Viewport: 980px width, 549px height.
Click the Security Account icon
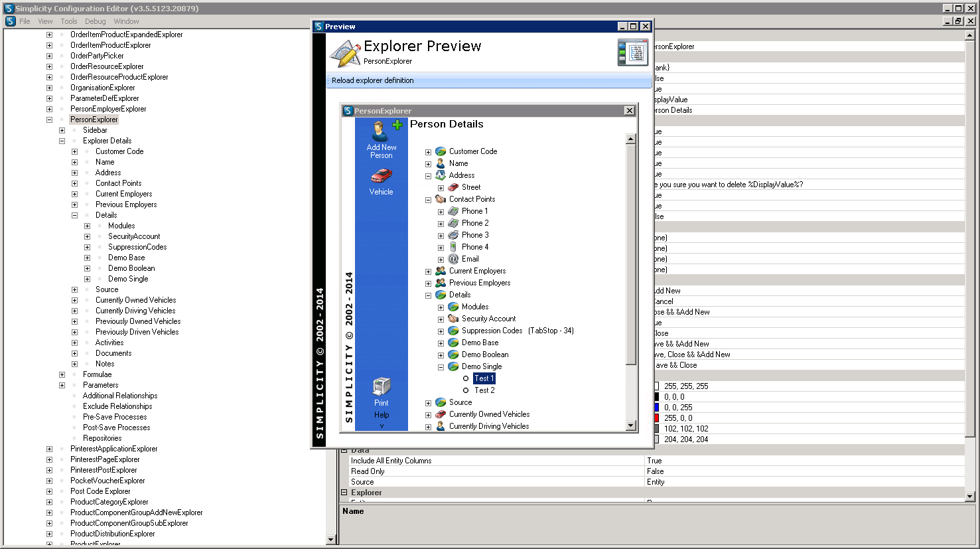click(x=453, y=319)
